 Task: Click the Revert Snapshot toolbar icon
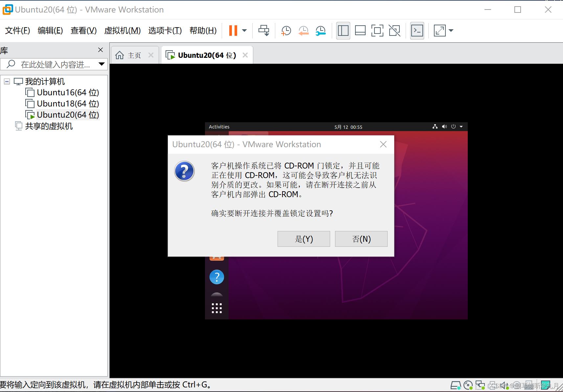click(304, 31)
